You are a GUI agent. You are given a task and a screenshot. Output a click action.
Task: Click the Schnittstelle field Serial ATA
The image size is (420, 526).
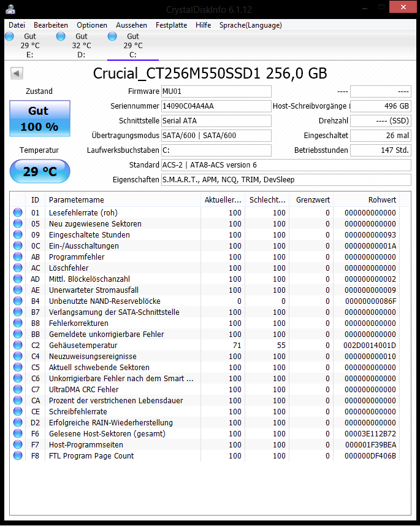coord(216,121)
